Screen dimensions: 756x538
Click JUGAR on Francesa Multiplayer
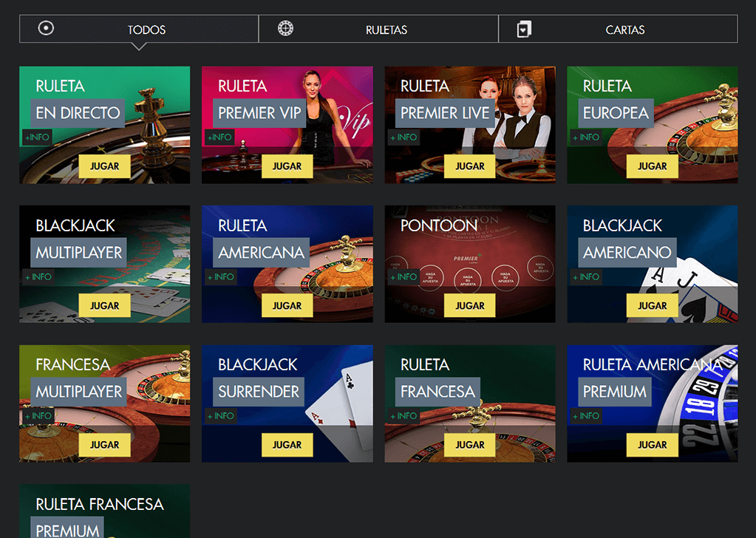pos(105,445)
